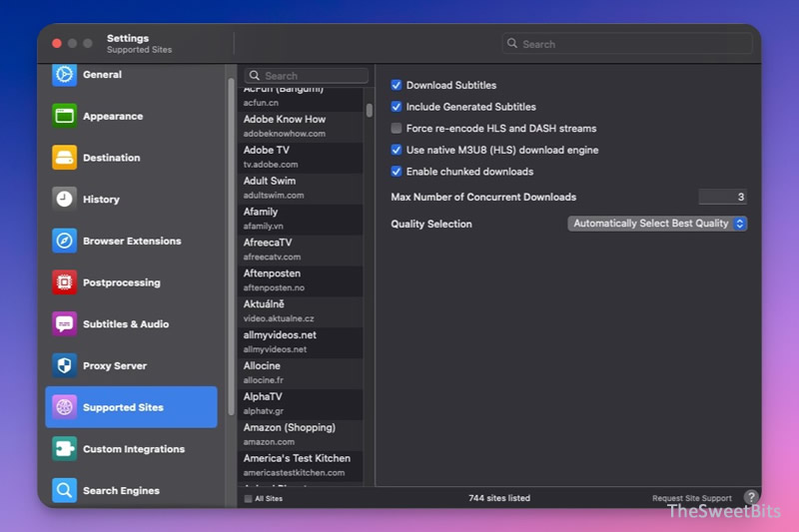Open Custom Integrations section label
Viewport: 799px width, 532px height.
(134, 449)
